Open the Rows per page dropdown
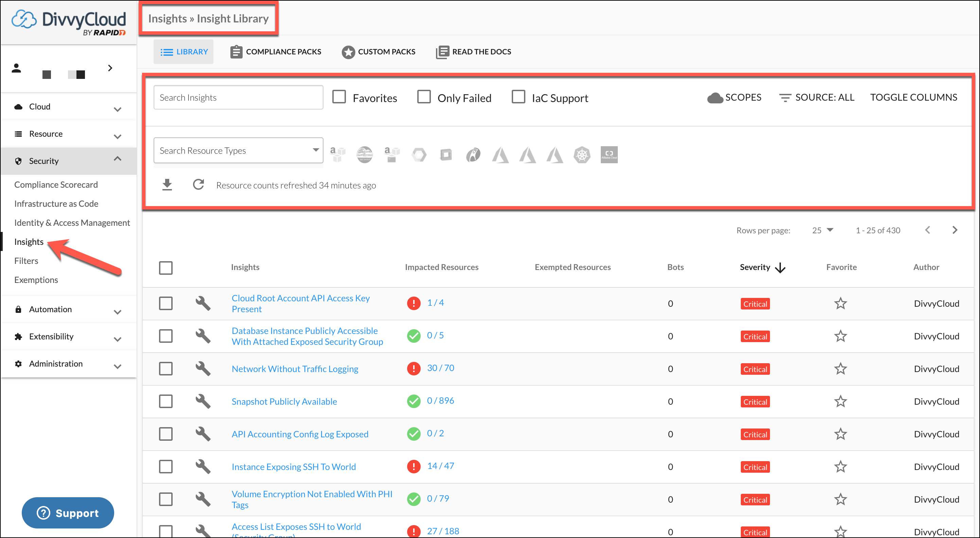 pyautogui.click(x=822, y=230)
